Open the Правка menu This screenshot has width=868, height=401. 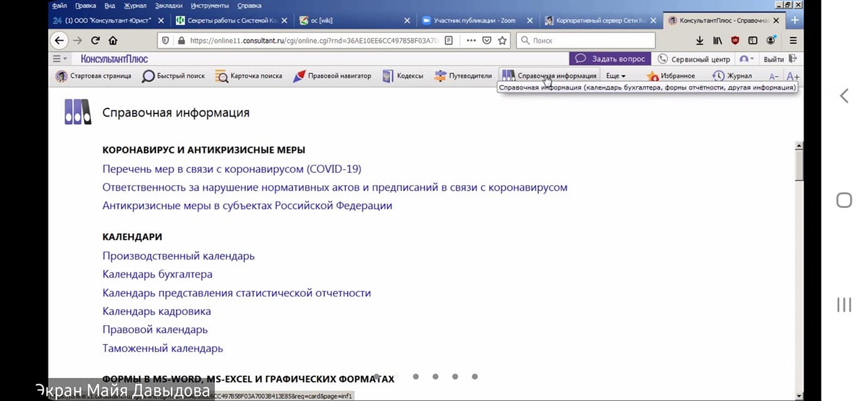(86, 6)
